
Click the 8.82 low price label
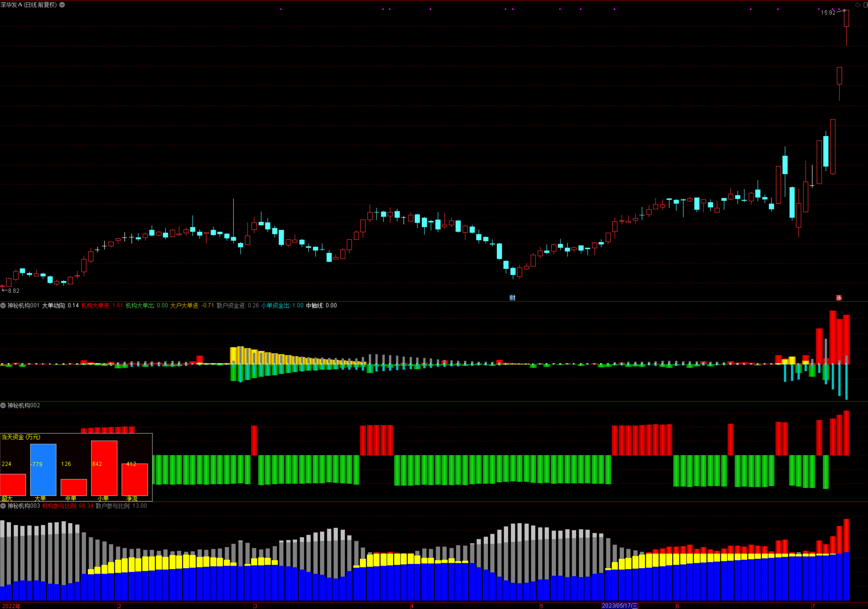pos(14,291)
